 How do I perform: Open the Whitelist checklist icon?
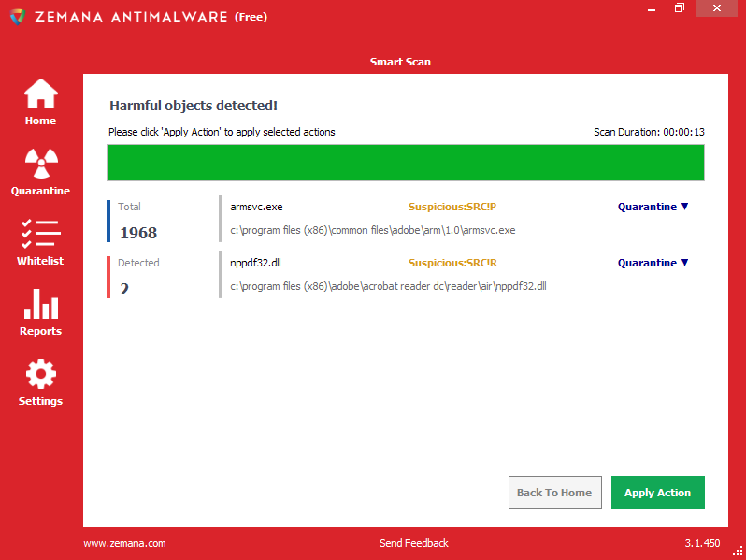click(x=41, y=234)
